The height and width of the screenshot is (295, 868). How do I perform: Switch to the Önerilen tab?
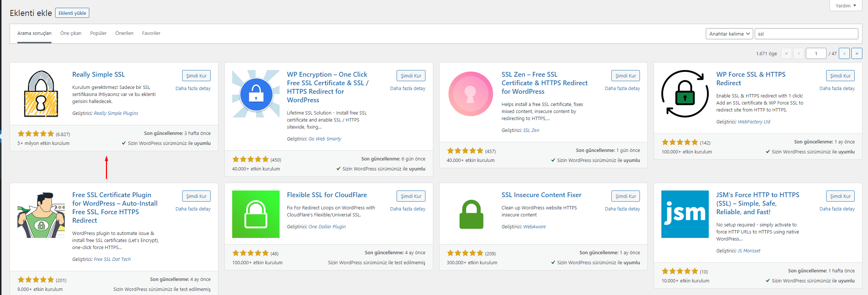pyautogui.click(x=124, y=33)
